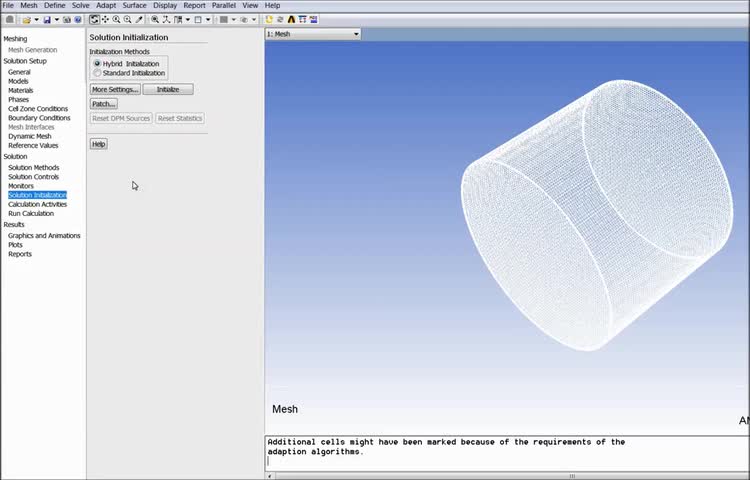
Task: Select Models in navigation tree
Action: 18,81
